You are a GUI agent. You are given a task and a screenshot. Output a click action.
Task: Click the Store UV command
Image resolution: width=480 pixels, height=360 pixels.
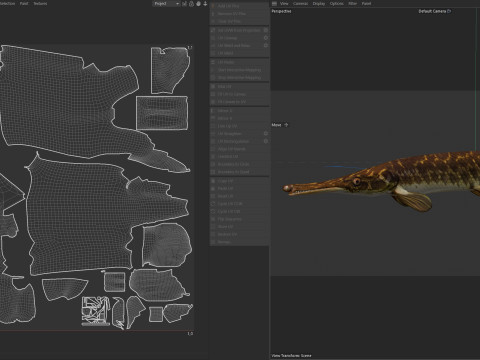tap(239, 227)
